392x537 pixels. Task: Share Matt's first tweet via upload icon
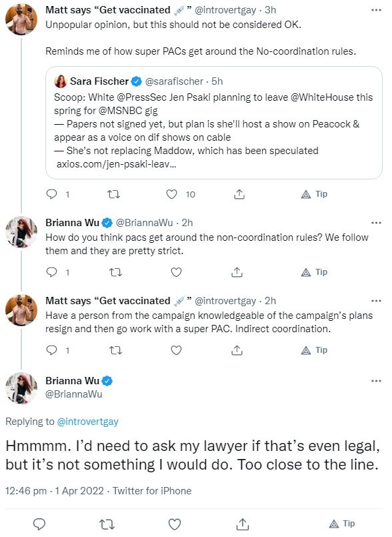(239, 194)
